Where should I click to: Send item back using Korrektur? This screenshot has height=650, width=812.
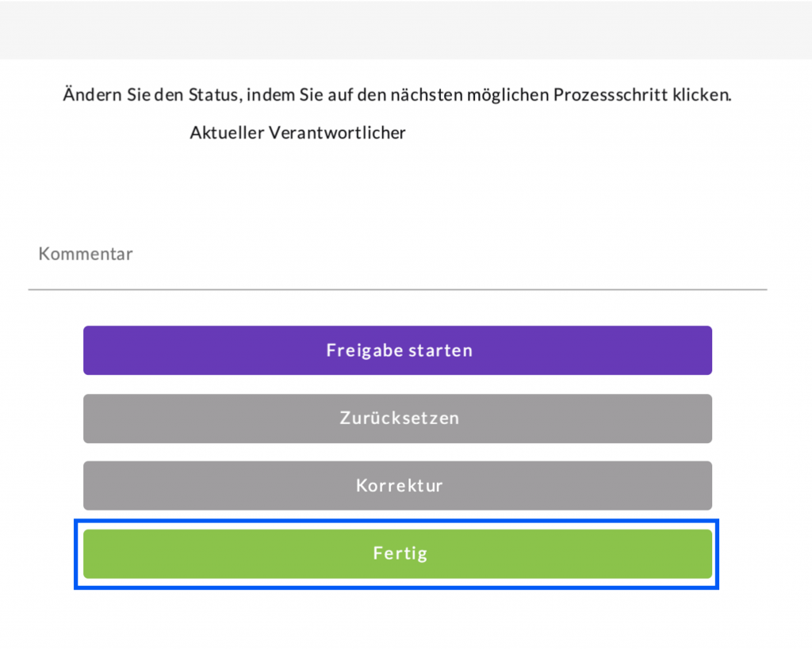coord(397,485)
